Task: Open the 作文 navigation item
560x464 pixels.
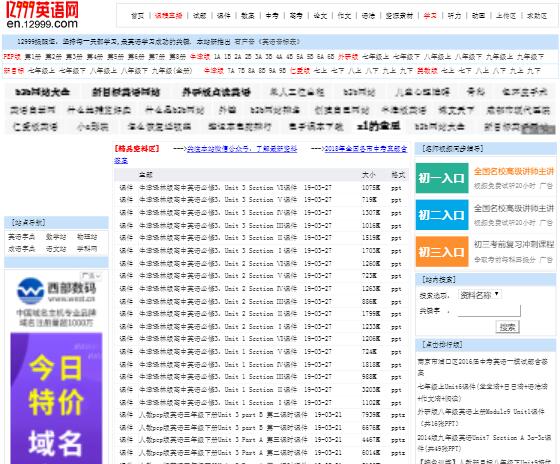Action: tap(344, 16)
